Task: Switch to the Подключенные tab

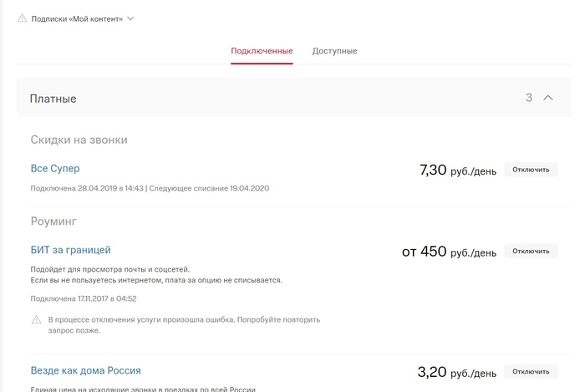Action: click(x=262, y=51)
